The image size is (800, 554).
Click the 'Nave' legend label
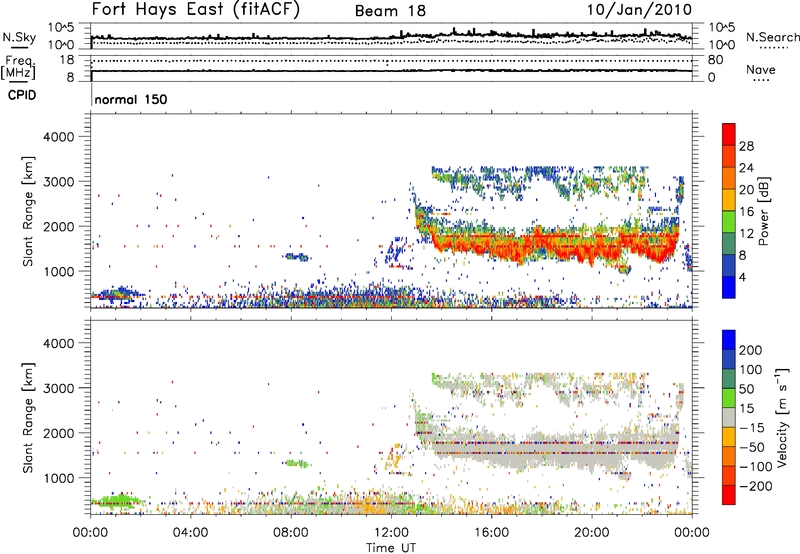click(761, 70)
